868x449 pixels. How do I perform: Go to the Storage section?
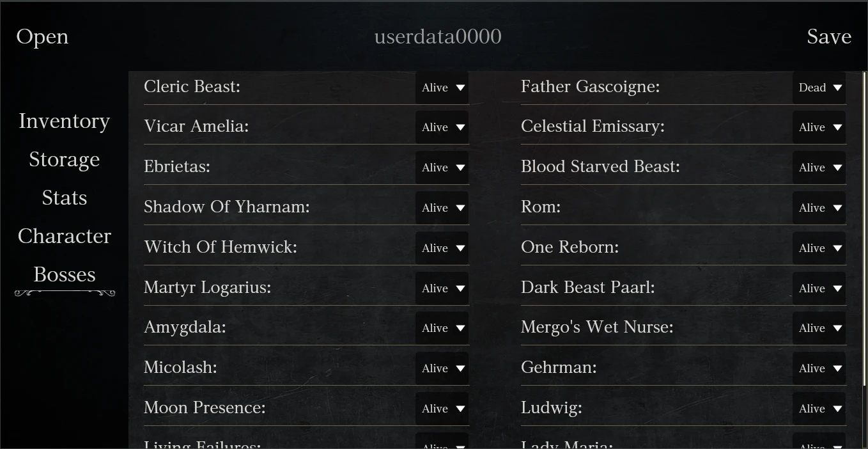tap(65, 159)
